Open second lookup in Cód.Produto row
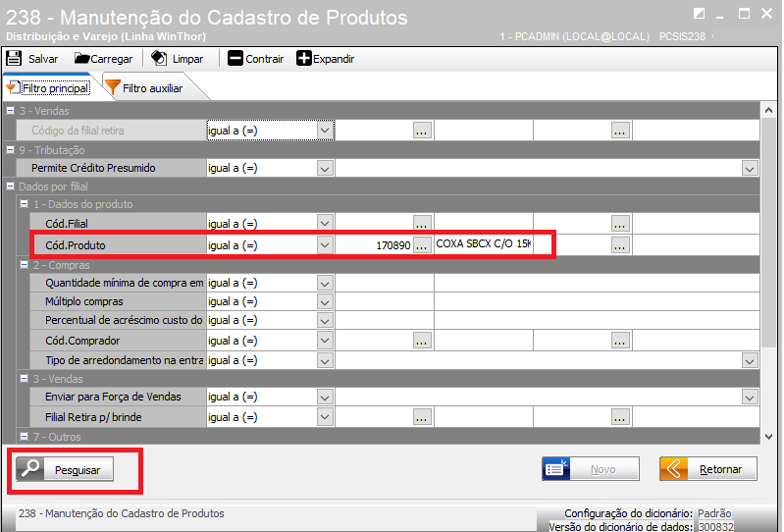 tap(620, 245)
